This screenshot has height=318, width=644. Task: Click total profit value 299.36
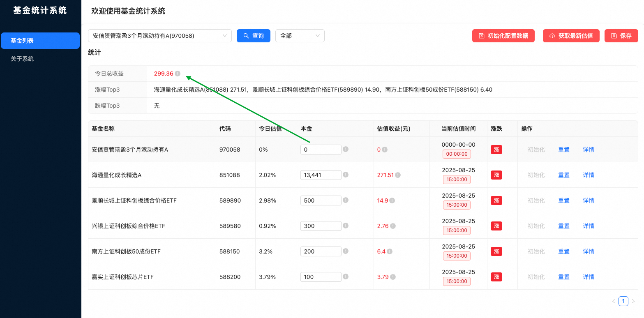164,74
